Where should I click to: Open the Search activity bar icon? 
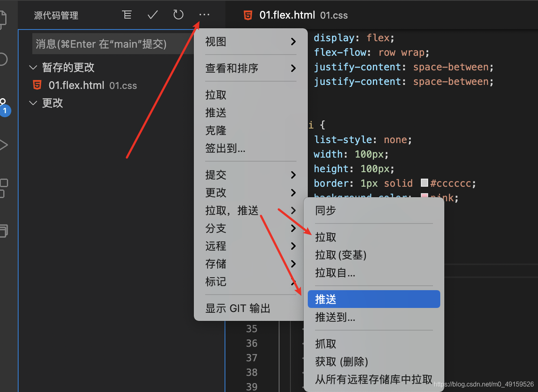pyautogui.click(x=3, y=59)
